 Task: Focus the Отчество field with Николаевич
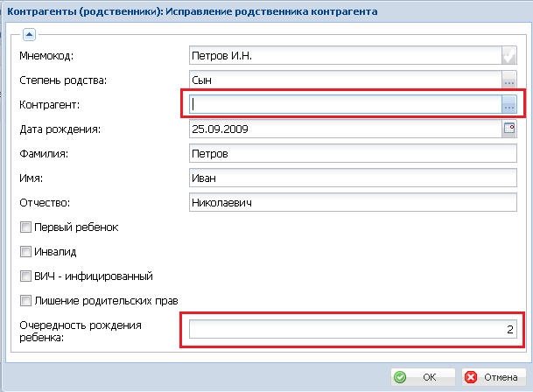(x=353, y=203)
